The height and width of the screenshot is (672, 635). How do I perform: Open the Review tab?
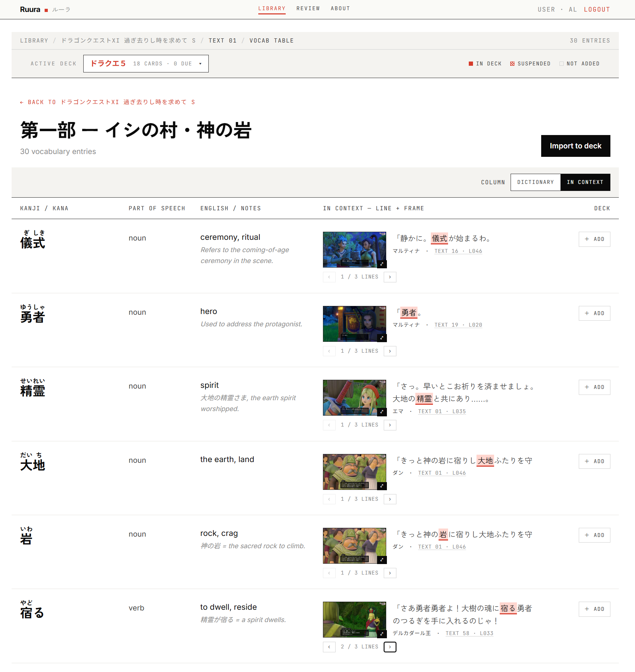tap(308, 9)
